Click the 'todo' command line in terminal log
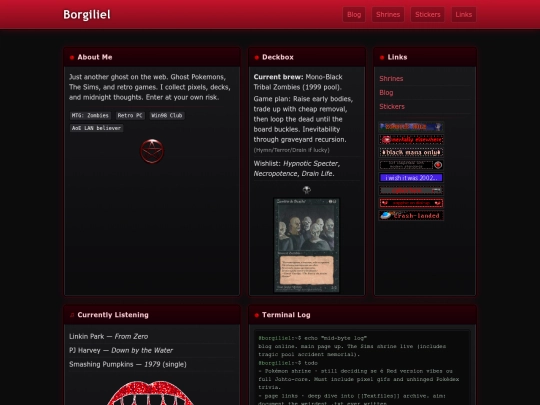Screen dimensions: 540x405 point(288,363)
